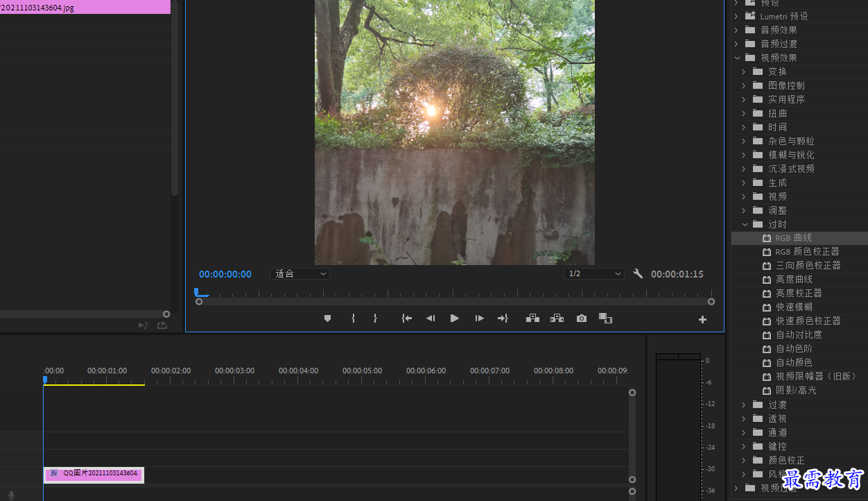This screenshot has height=501, width=868.
Task: Click the 三向颜色校正器 effect icon
Action: pos(767,266)
